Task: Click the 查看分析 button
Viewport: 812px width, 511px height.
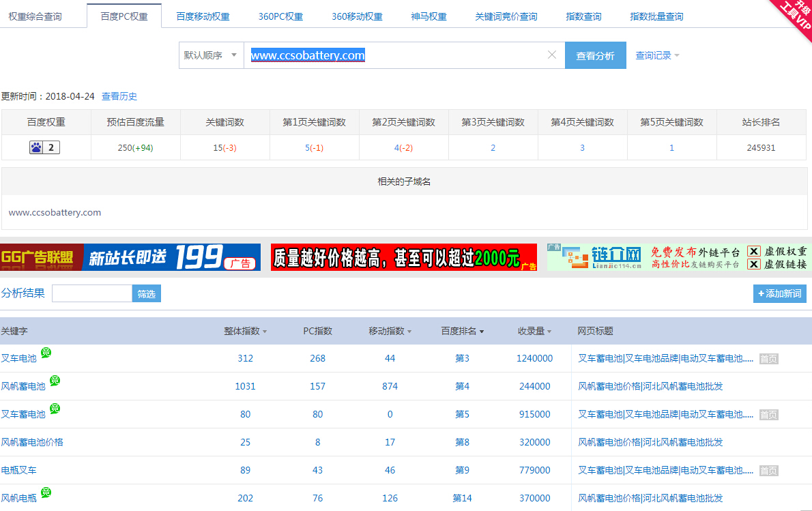Action: point(595,56)
